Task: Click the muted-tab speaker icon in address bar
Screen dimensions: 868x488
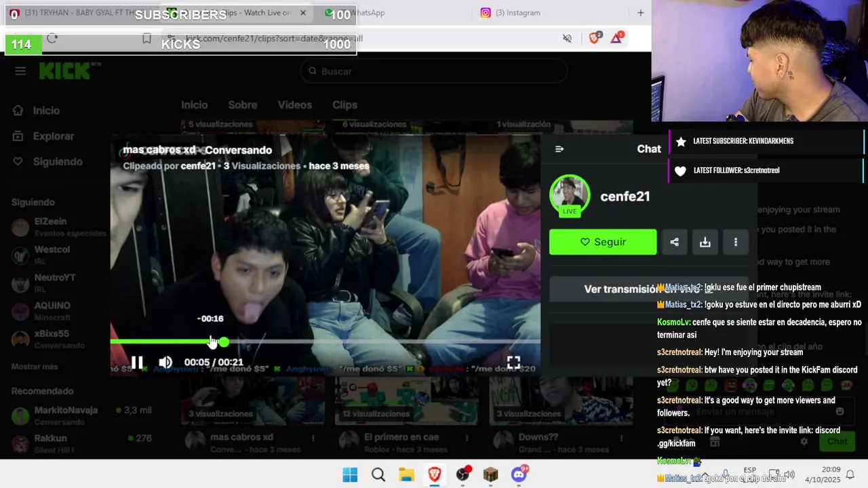Action: 567,38
